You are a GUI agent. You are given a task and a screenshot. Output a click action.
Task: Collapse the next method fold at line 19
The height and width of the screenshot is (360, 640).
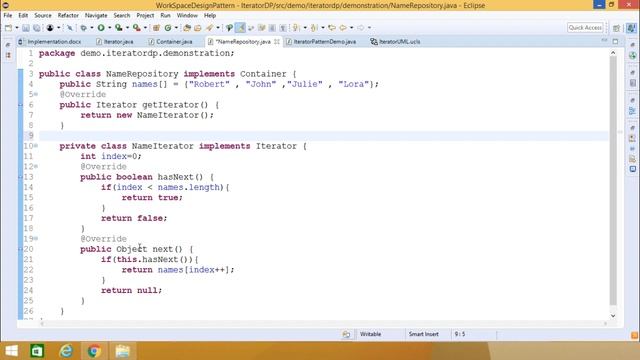click(36, 238)
